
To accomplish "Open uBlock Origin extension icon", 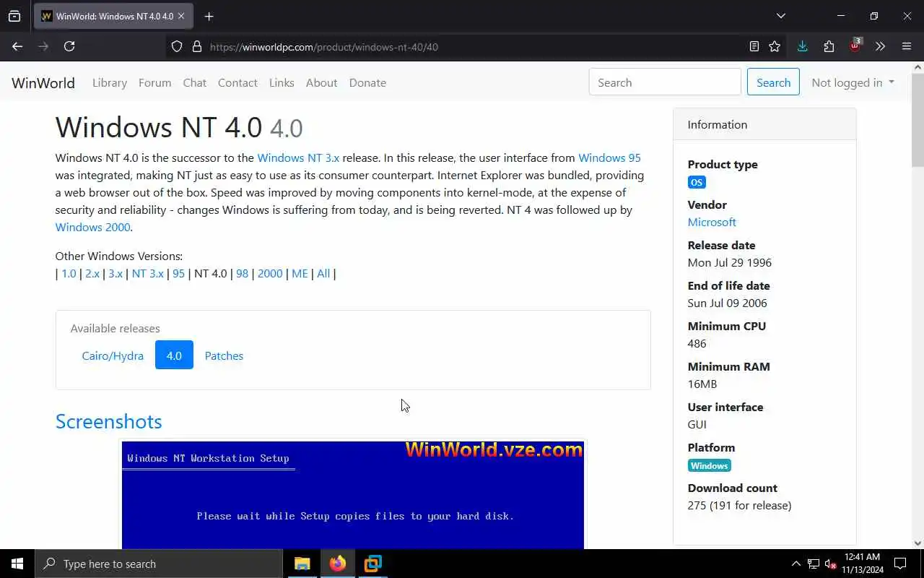I will click(x=855, y=46).
